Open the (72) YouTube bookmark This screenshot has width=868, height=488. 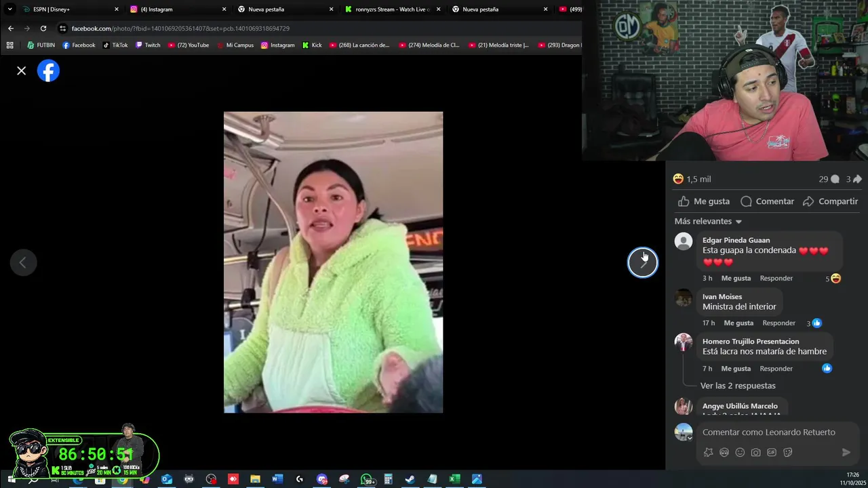coord(188,45)
